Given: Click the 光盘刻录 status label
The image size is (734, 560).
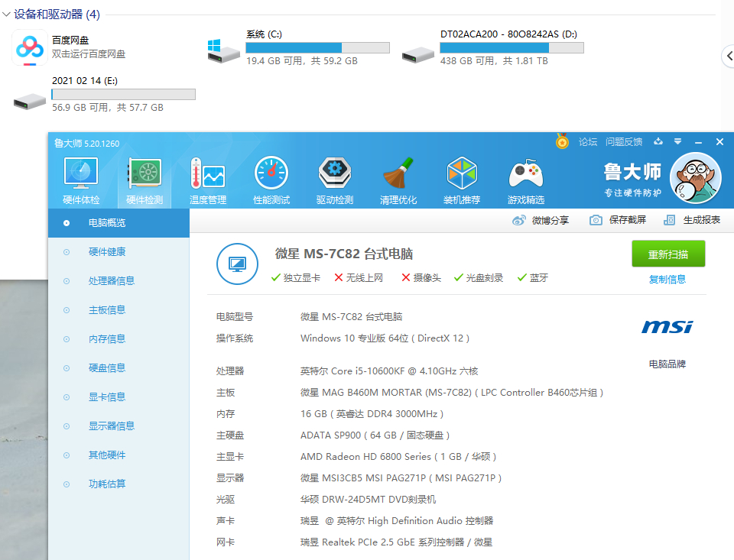Looking at the screenshot, I should click(x=485, y=278).
